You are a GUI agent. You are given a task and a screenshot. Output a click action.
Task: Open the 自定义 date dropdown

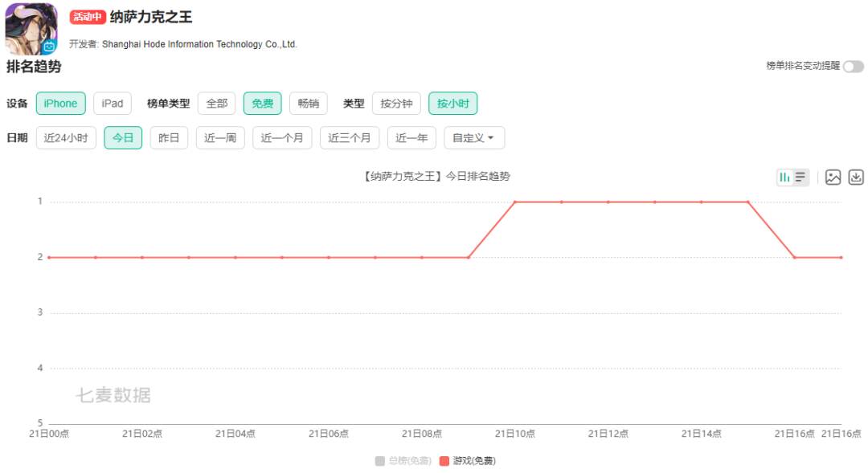474,138
